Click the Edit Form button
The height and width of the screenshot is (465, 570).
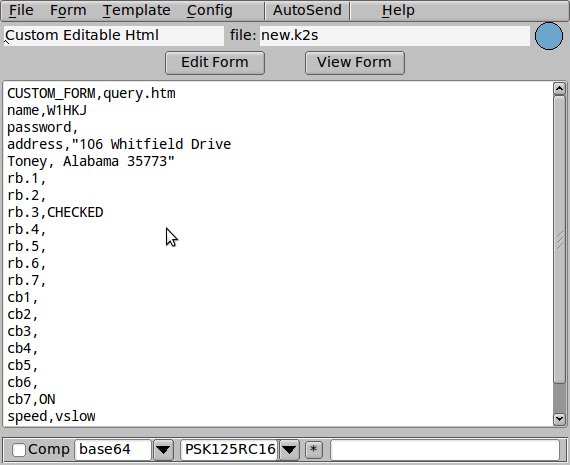point(215,63)
